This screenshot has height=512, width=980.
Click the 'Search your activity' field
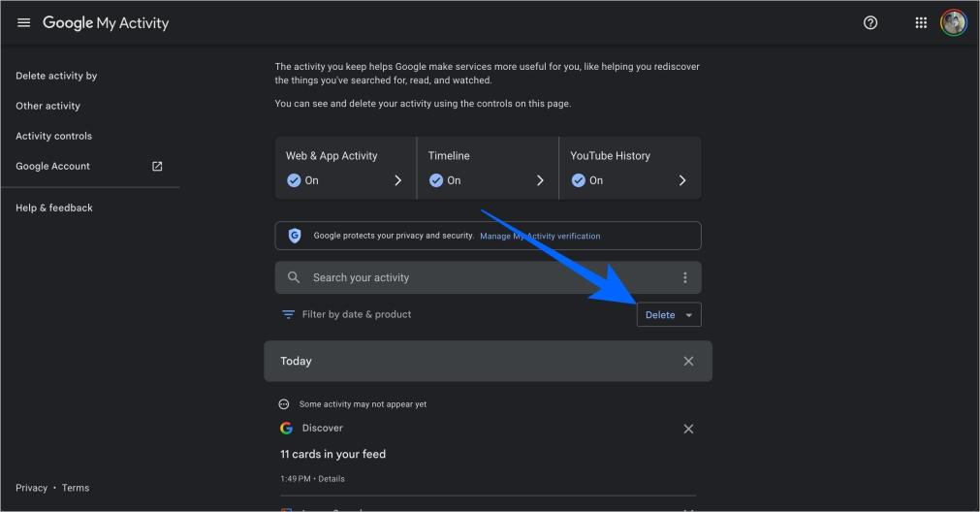pyautogui.click(x=488, y=277)
